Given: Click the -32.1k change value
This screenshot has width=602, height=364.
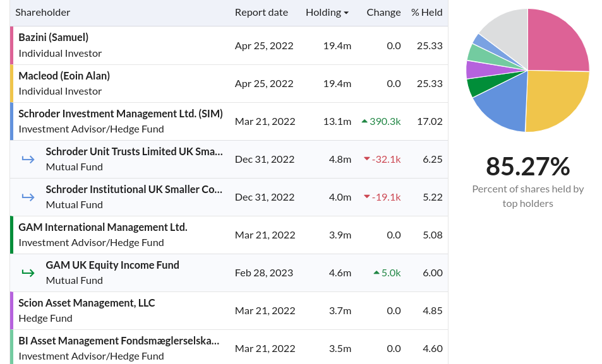Looking at the screenshot, I should [x=386, y=159].
